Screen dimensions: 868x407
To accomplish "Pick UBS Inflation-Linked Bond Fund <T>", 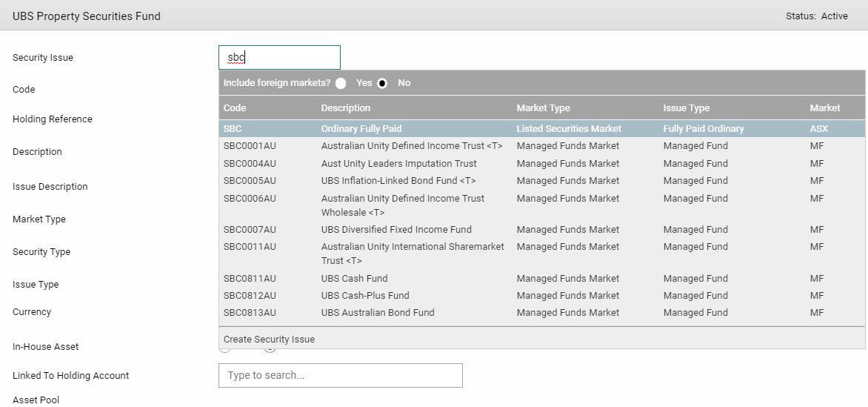I will click(398, 181).
